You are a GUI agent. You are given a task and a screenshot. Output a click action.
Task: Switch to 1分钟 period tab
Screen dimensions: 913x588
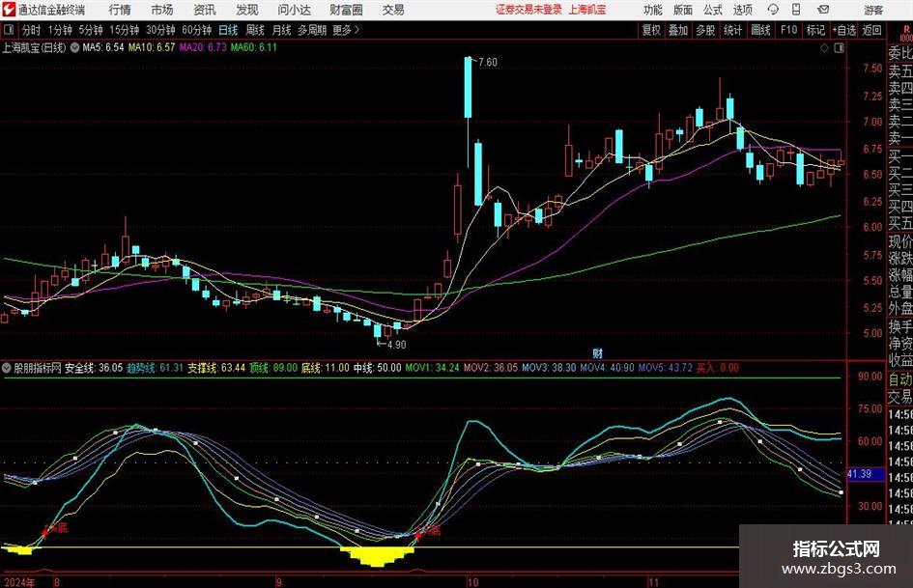(x=59, y=30)
